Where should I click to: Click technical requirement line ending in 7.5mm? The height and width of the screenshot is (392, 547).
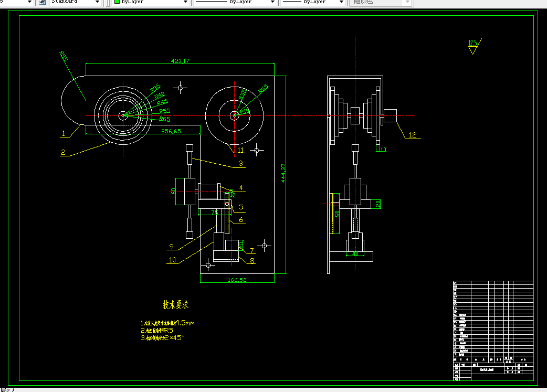pos(167,323)
